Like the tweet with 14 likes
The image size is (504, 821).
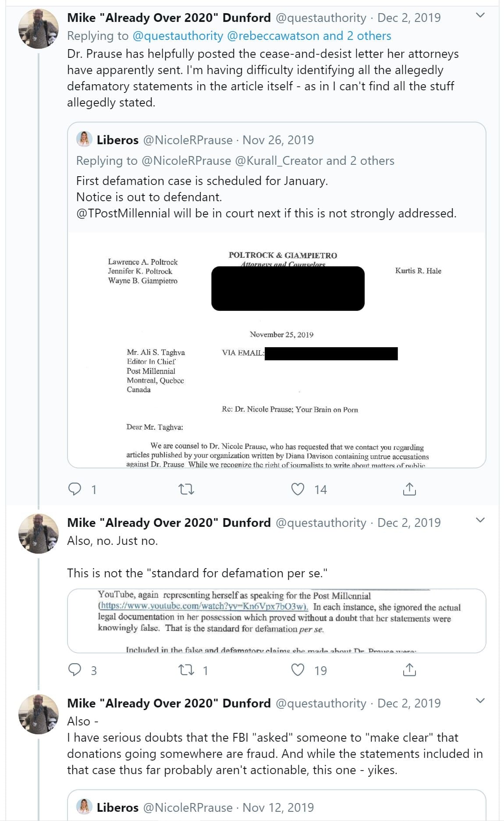[x=298, y=489]
